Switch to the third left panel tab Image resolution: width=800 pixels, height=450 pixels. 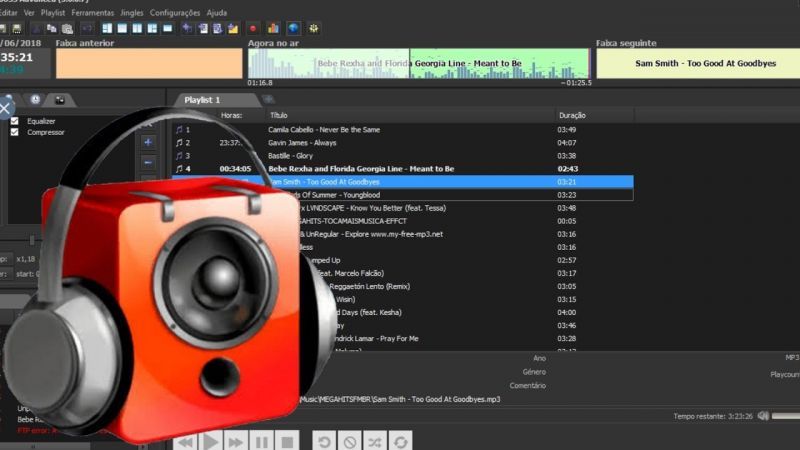pyautogui.click(x=60, y=100)
